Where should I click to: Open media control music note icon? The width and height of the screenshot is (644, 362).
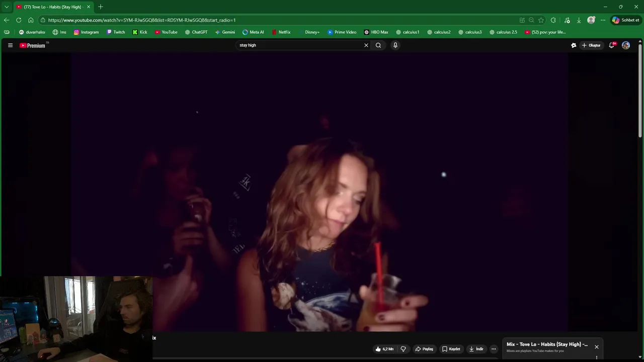568,20
